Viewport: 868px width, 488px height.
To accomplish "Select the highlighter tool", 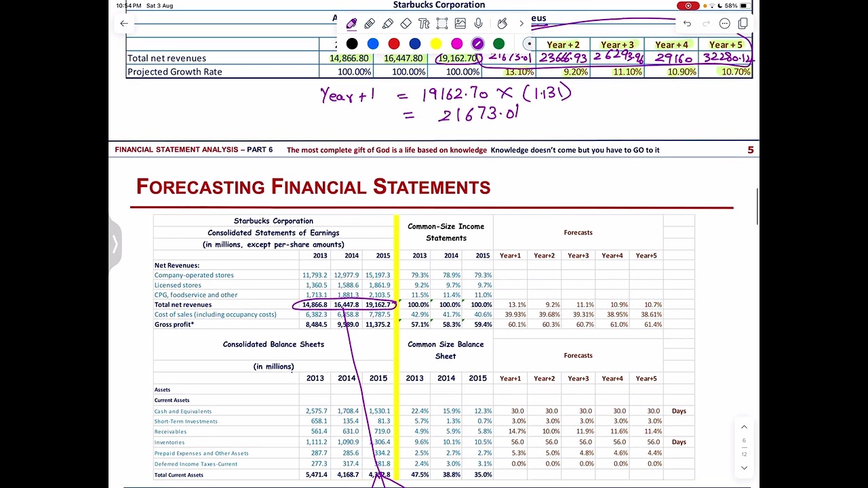I will (388, 24).
